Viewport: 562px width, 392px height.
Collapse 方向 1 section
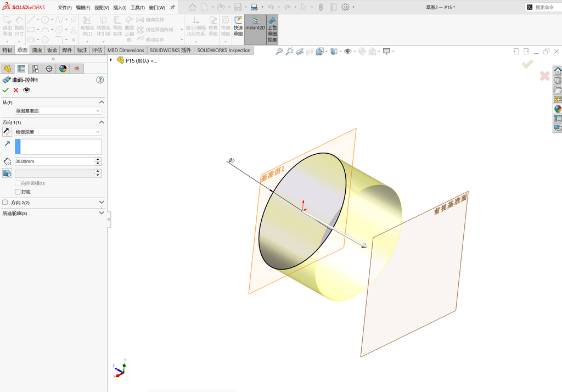(102, 122)
